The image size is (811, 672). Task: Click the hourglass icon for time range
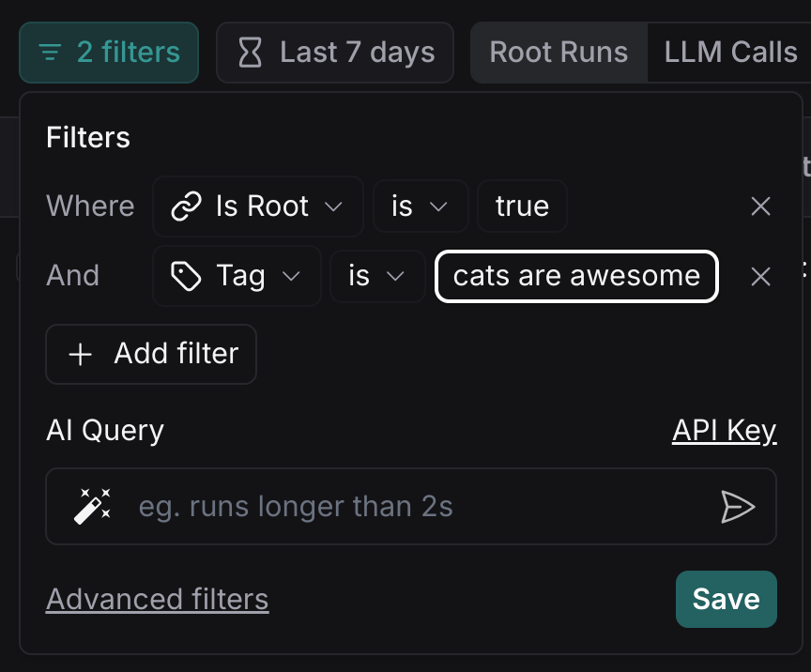(251, 53)
